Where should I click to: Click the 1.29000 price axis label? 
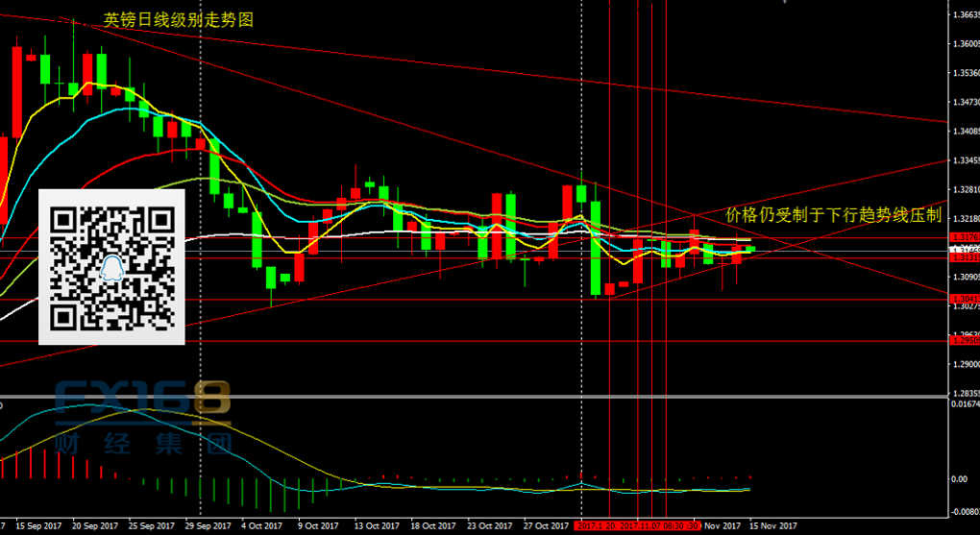coord(964,365)
